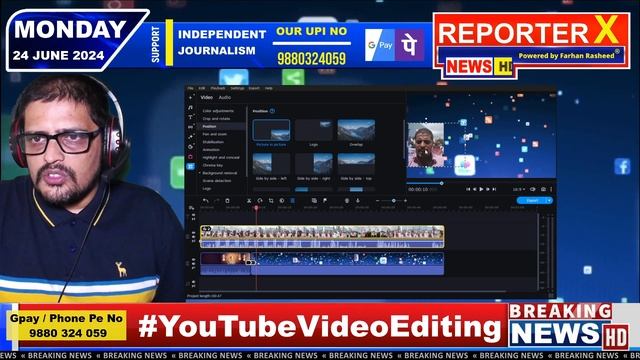The width and height of the screenshot is (640, 360).
Task: Click the timeline zoom in plus
Action: 405,201
